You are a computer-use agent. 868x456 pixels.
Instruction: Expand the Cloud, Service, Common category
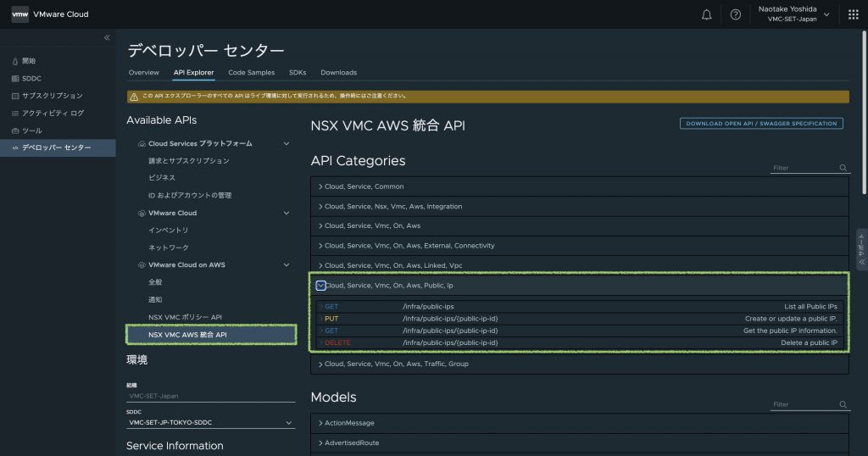364,186
